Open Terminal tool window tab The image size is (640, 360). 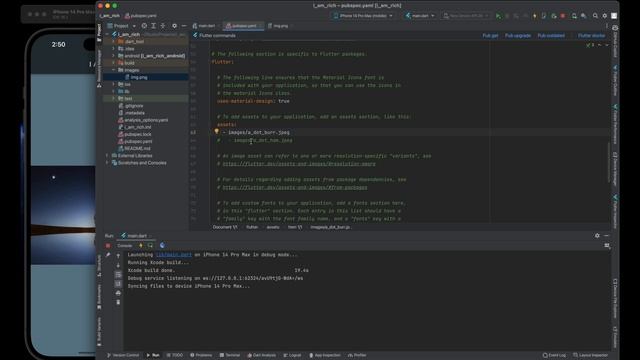tap(230, 355)
